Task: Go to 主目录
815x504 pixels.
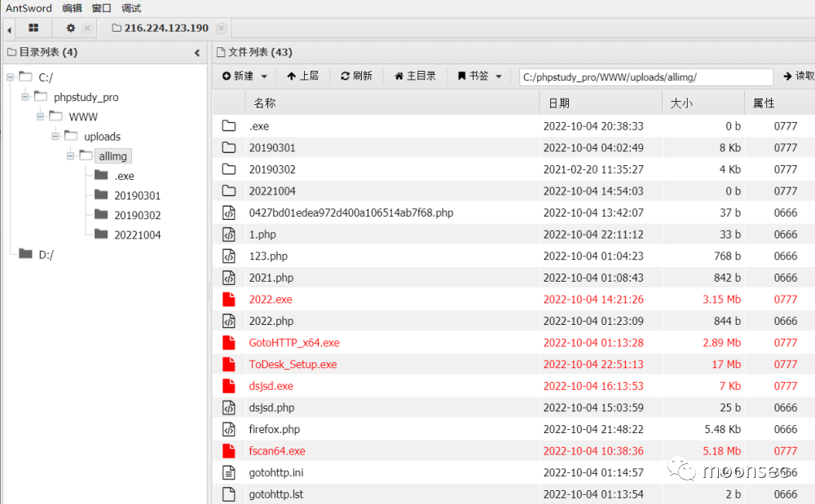Action: (x=415, y=77)
